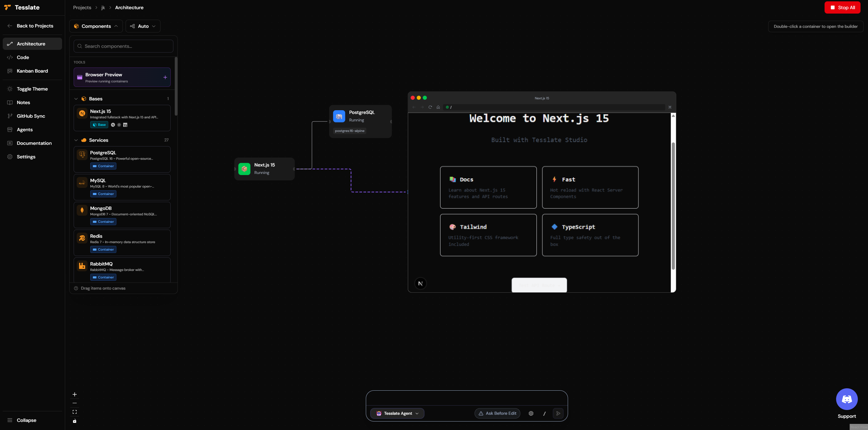Toggle Theme from the sidebar
Image resolution: width=868 pixels, height=430 pixels.
[x=33, y=89]
